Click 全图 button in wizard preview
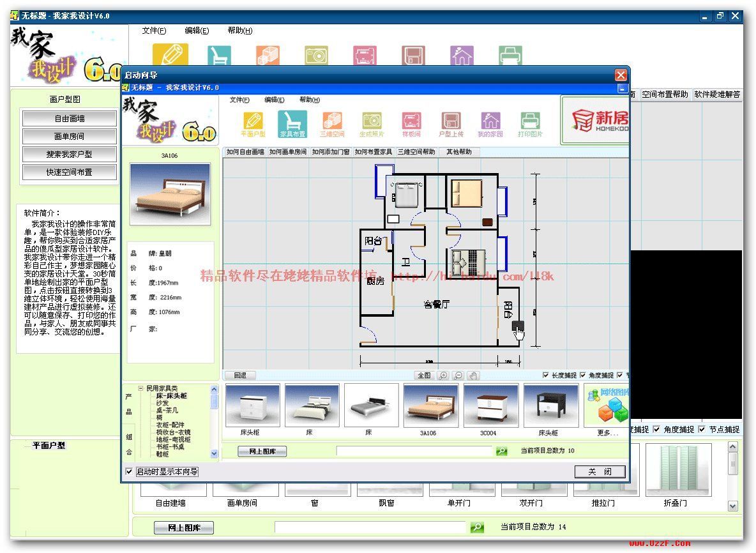Viewport: 756px width, 553px height. [424, 375]
